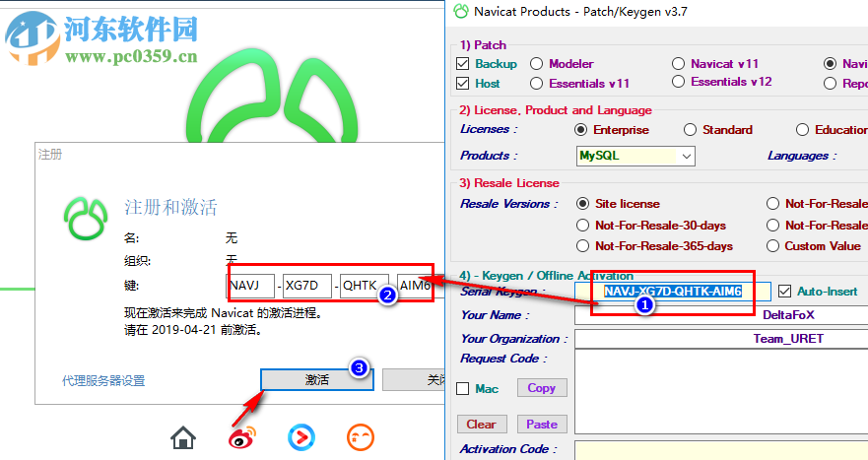Open the home icon below the dialog
868x460 pixels.
point(183,437)
